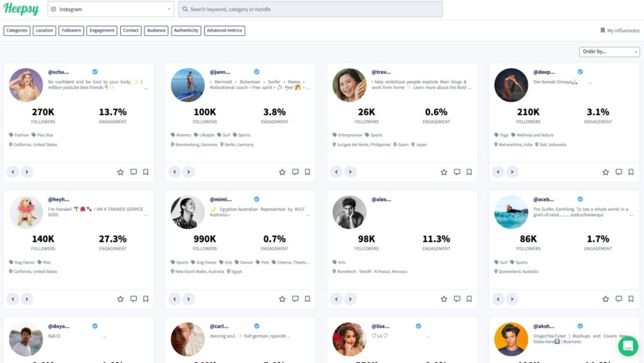Star the @alex... influencer card
Image resolution: width=644 pixels, height=363 pixels.
click(x=444, y=299)
